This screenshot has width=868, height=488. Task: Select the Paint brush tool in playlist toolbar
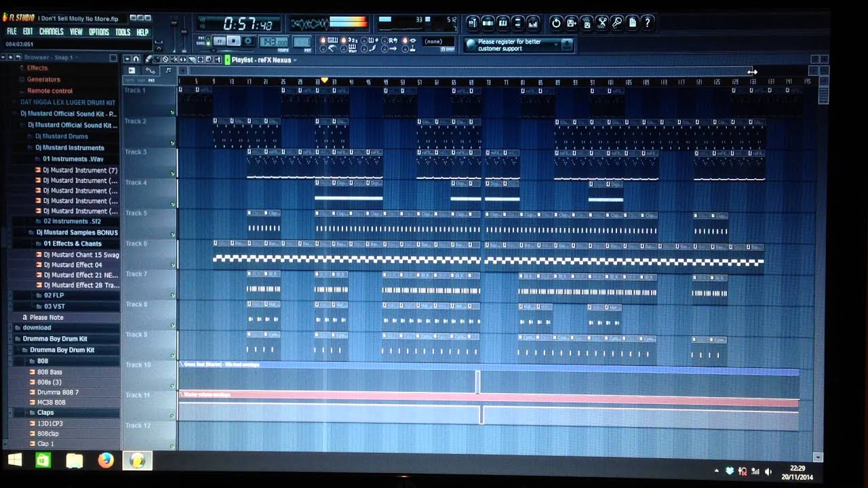[157, 59]
